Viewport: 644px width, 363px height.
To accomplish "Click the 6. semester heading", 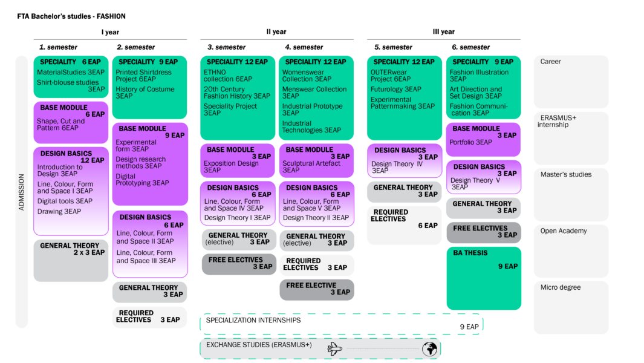I will 471,47.
